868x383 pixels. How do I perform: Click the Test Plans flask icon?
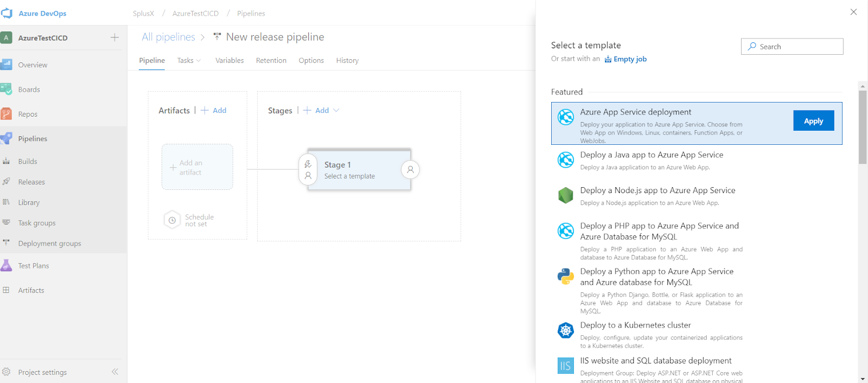coord(7,265)
